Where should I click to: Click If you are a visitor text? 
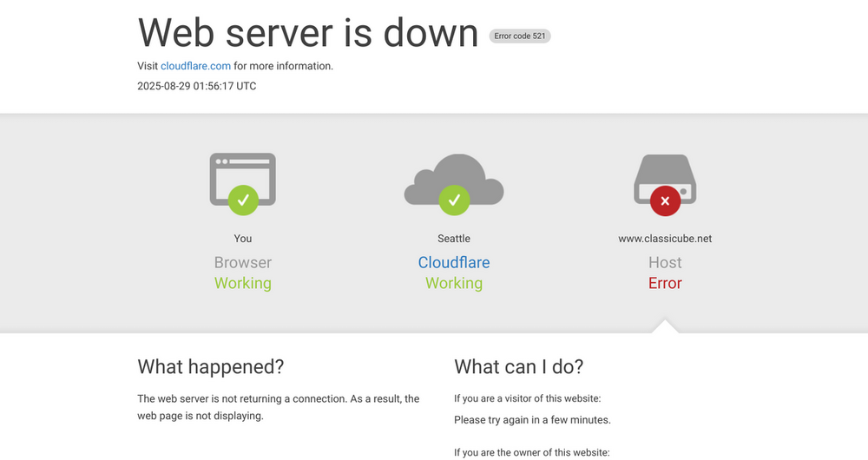(527, 398)
